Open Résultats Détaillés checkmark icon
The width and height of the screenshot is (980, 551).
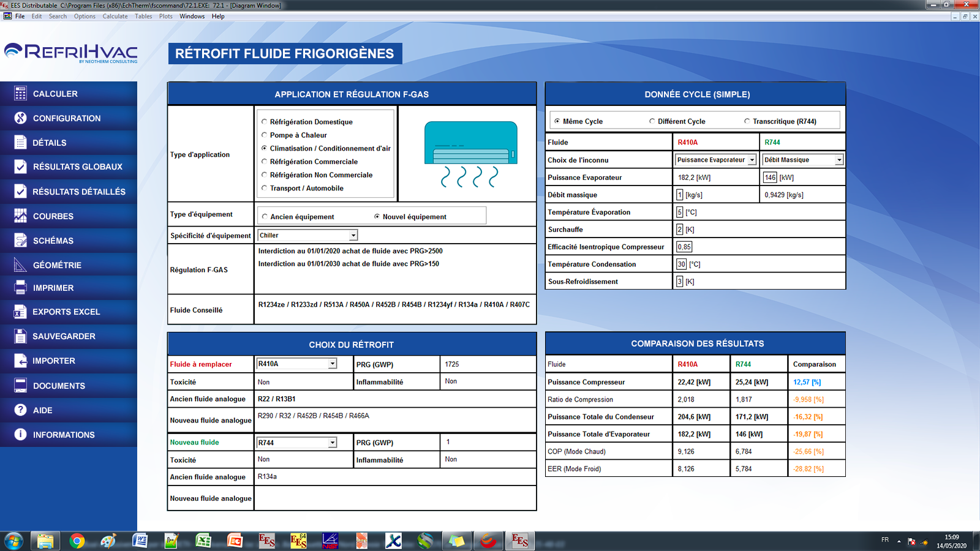pos(20,191)
